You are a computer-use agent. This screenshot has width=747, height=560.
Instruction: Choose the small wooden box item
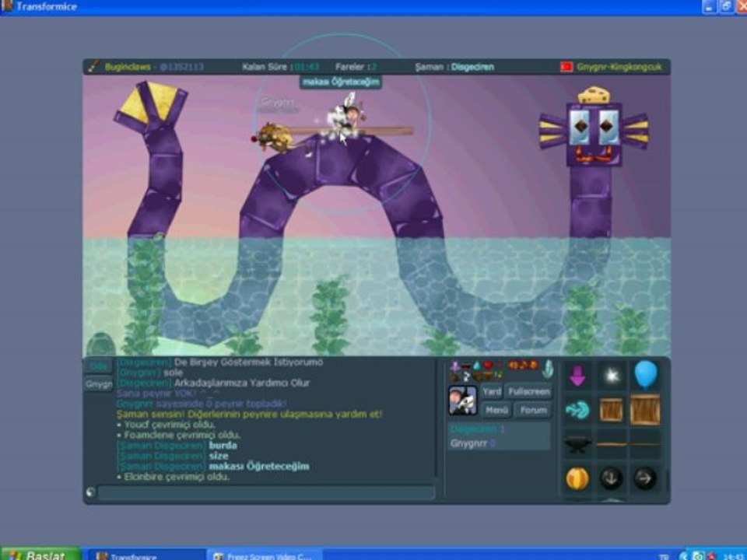click(x=612, y=410)
